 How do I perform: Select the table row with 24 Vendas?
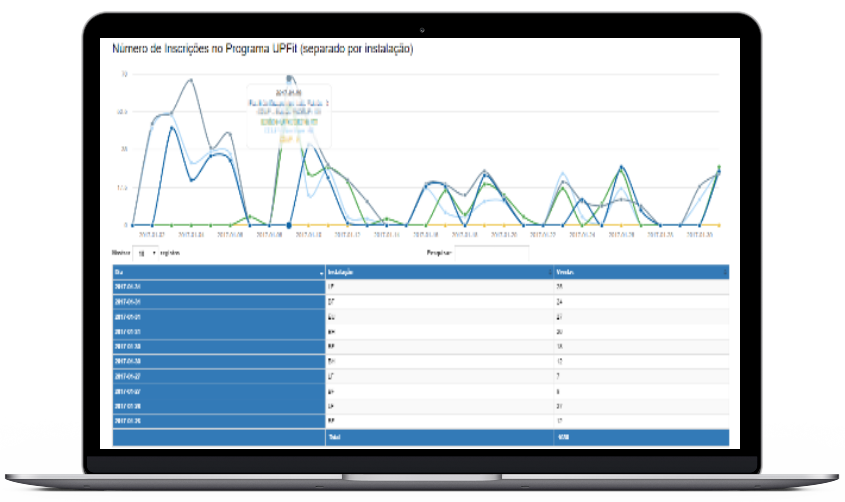pos(420,301)
